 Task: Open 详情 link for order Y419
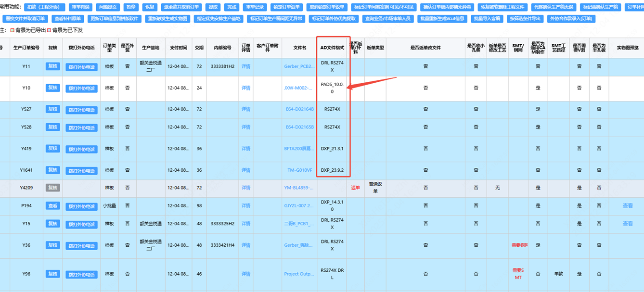[246, 149]
